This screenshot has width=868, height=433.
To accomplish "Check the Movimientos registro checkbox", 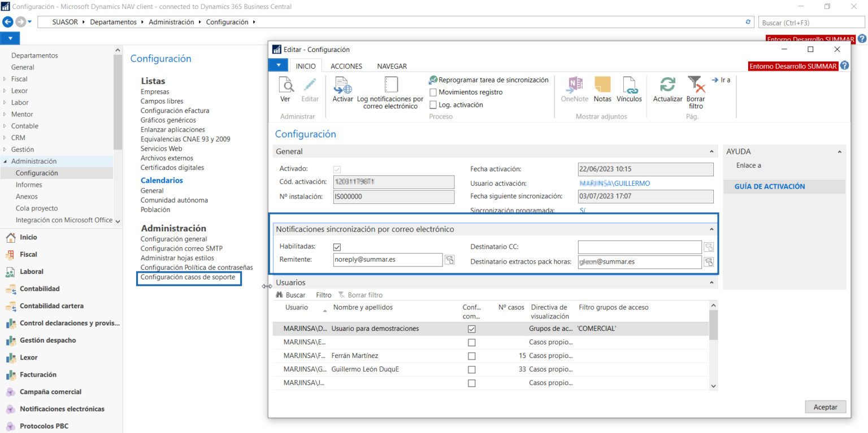I will pyautogui.click(x=433, y=92).
